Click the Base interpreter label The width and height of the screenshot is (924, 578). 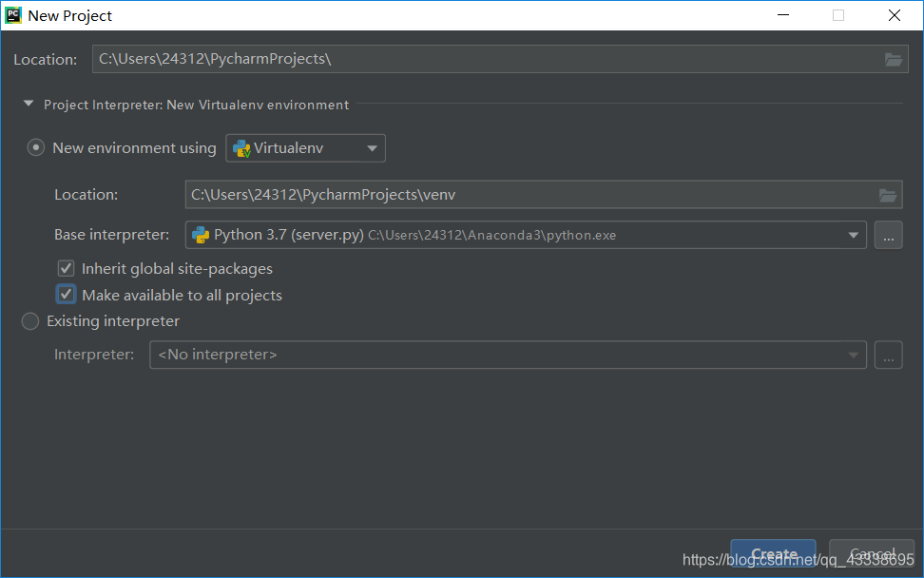click(x=112, y=235)
